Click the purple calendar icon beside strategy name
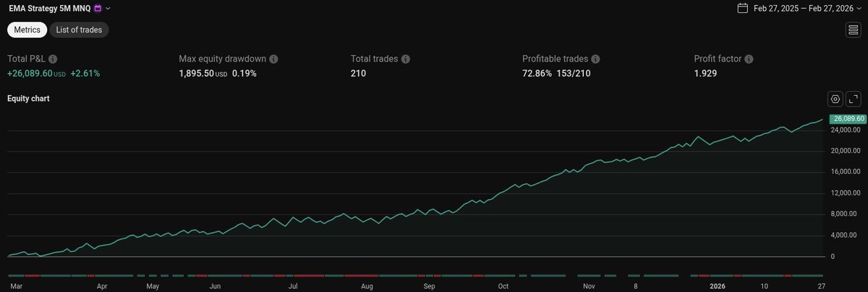 click(98, 9)
